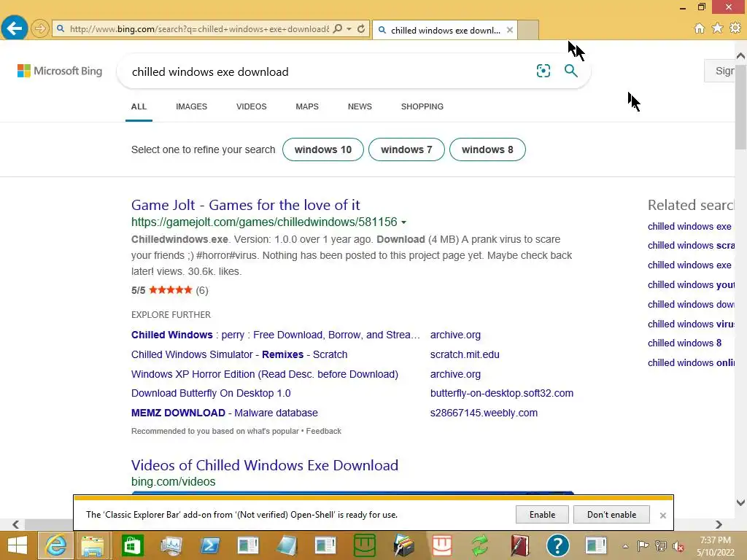Switch to the VIDEOS tab

click(x=252, y=106)
